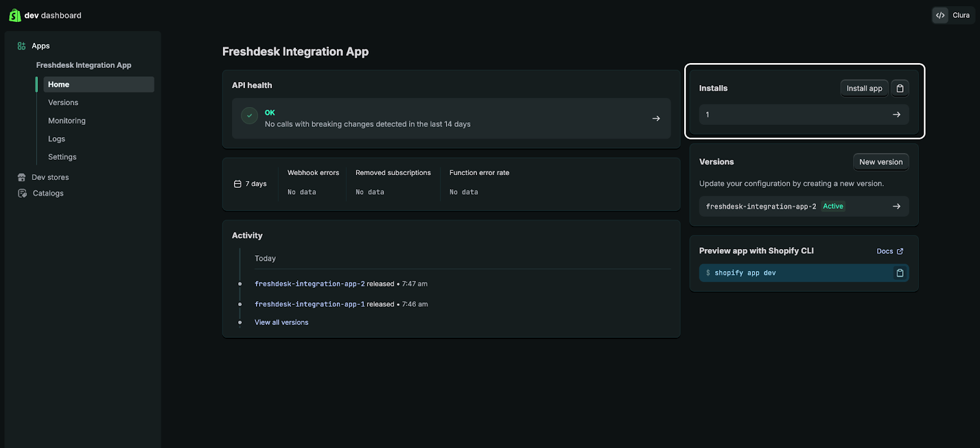Screen dimensions: 980x448
Task: Open the Clura account menu
Action: (x=953, y=15)
